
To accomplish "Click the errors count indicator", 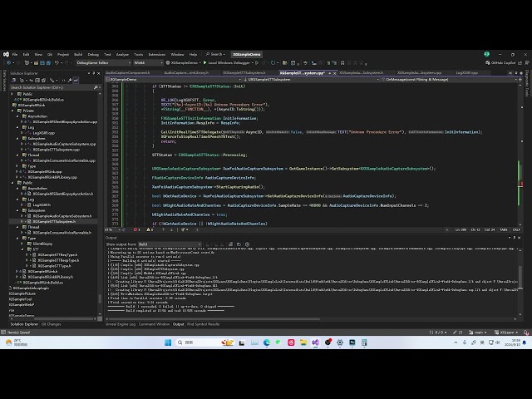I will pyautogui.click(x=136, y=229).
